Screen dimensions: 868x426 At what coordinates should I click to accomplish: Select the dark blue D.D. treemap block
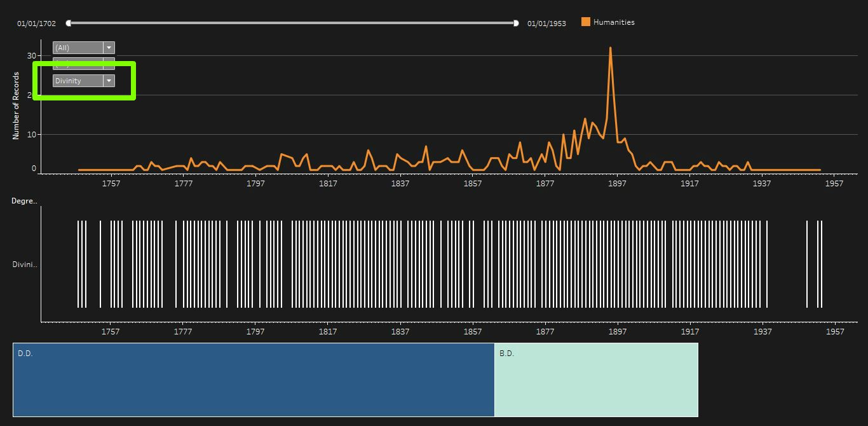(254, 380)
